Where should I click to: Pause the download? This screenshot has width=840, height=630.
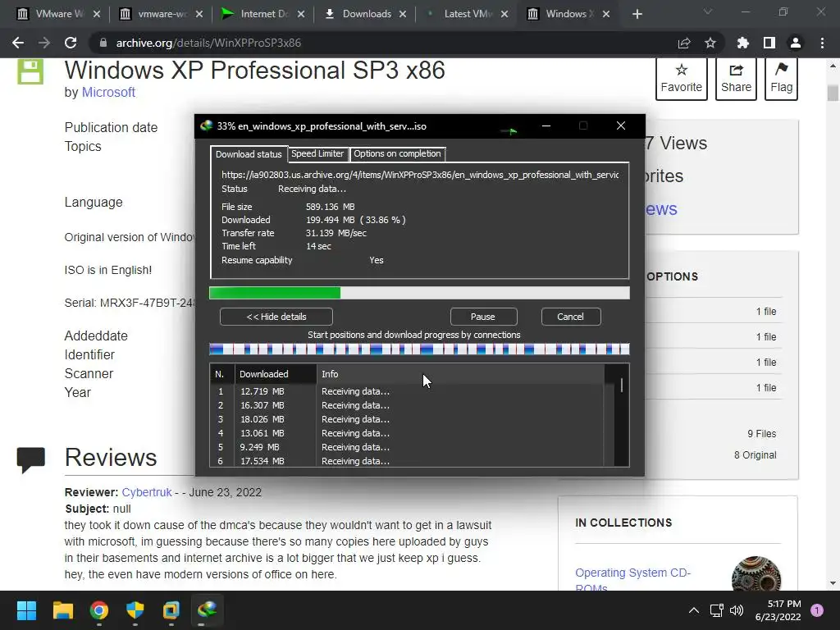483,317
